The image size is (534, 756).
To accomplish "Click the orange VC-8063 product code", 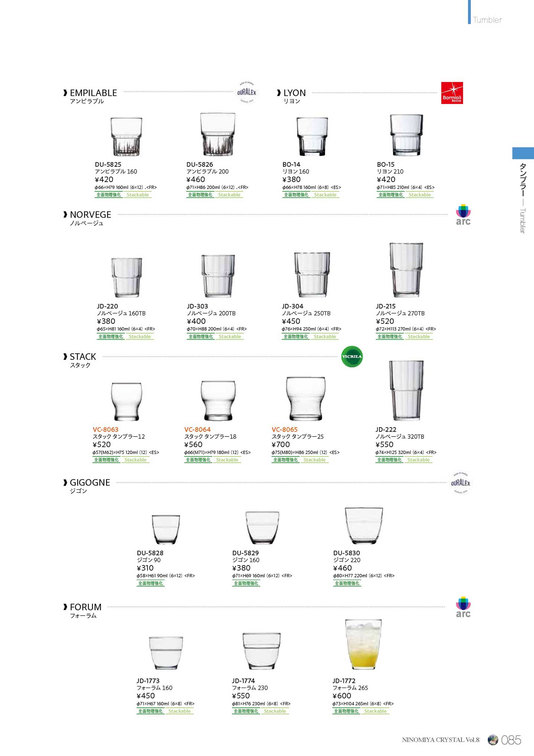I will [105, 429].
